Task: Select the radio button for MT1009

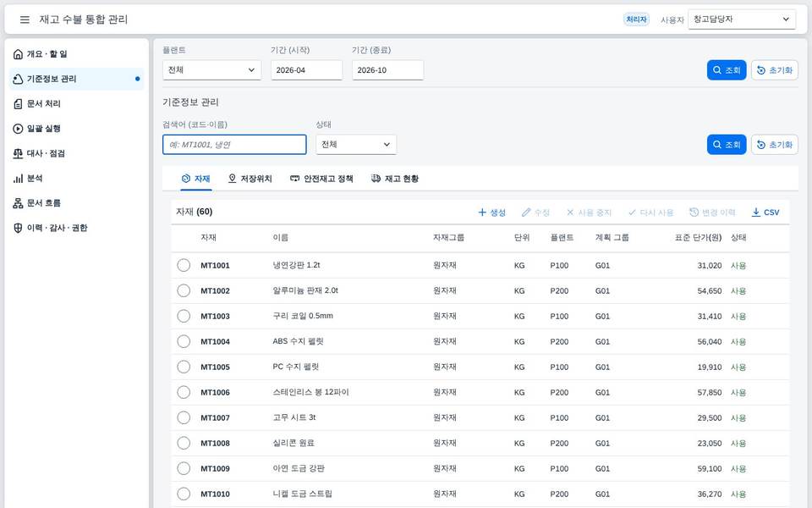Action: 184,468
